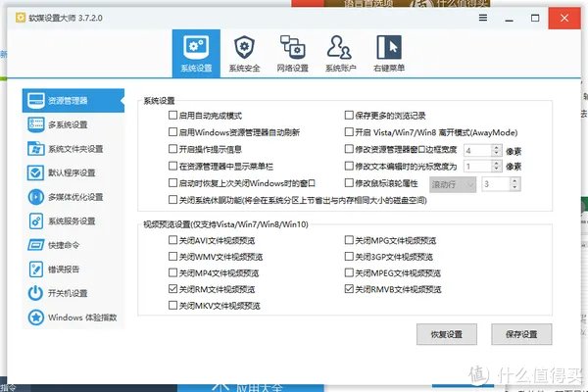Click cursor width spinner arrows showing 1
This screenshot has height=392, width=588.
tap(496, 166)
